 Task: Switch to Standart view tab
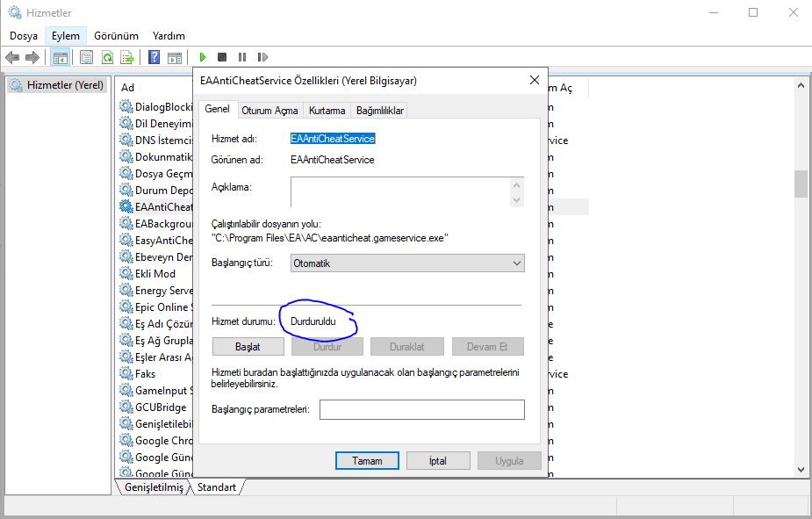coord(217,487)
